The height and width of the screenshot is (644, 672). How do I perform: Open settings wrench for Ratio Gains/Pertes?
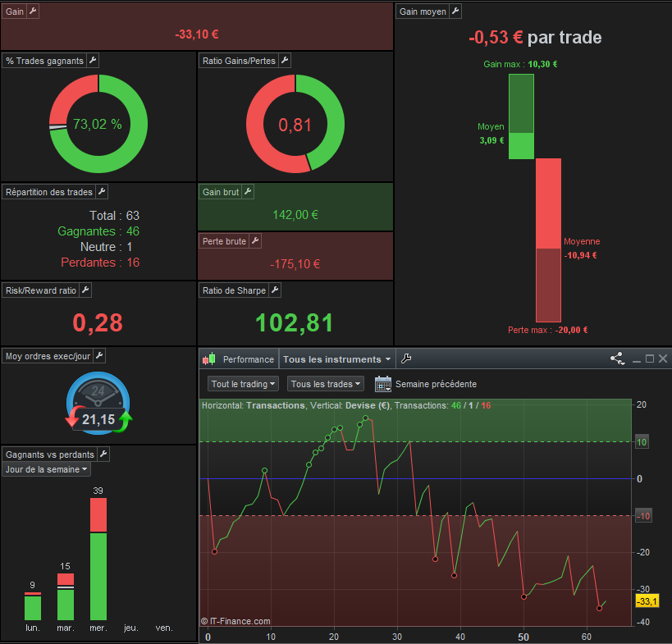(x=285, y=61)
